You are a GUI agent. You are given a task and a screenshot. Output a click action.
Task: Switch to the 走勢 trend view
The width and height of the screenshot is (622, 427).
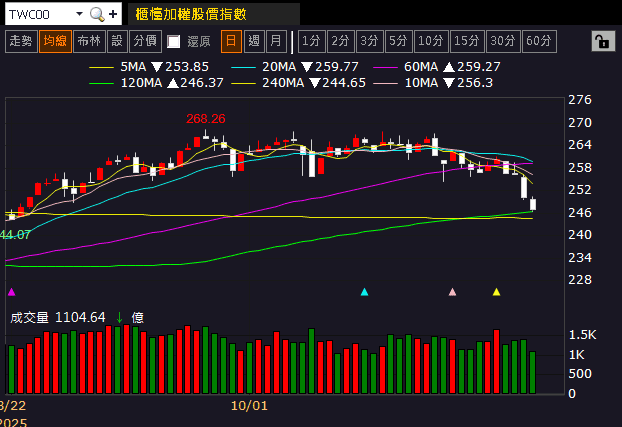tap(21, 41)
